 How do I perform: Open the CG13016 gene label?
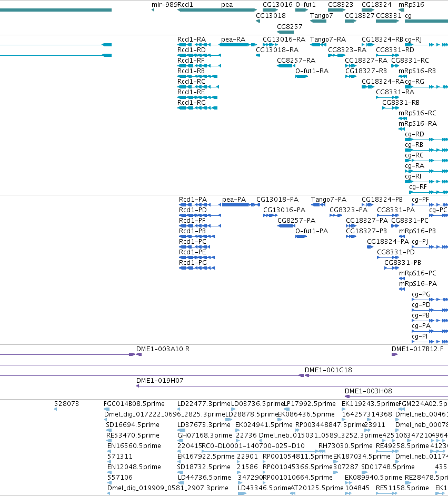pyautogui.click(x=277, y=5)
